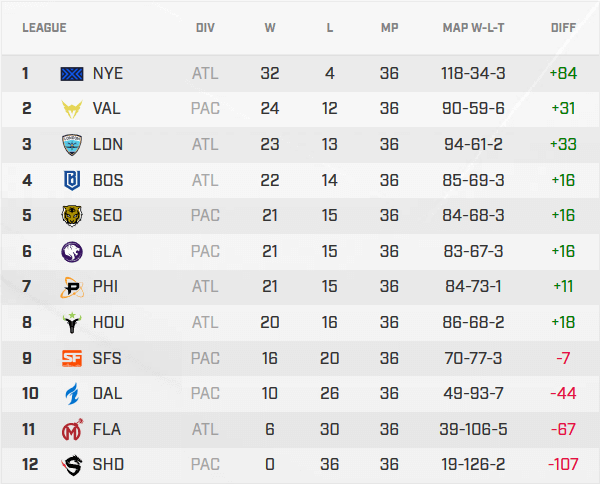Click the DIV column header
This screenshot has width=600, height=484.
205,28
